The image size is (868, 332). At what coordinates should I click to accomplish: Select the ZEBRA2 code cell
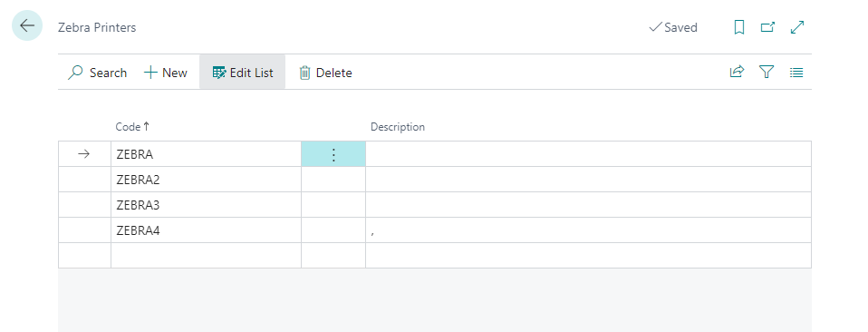206,180
